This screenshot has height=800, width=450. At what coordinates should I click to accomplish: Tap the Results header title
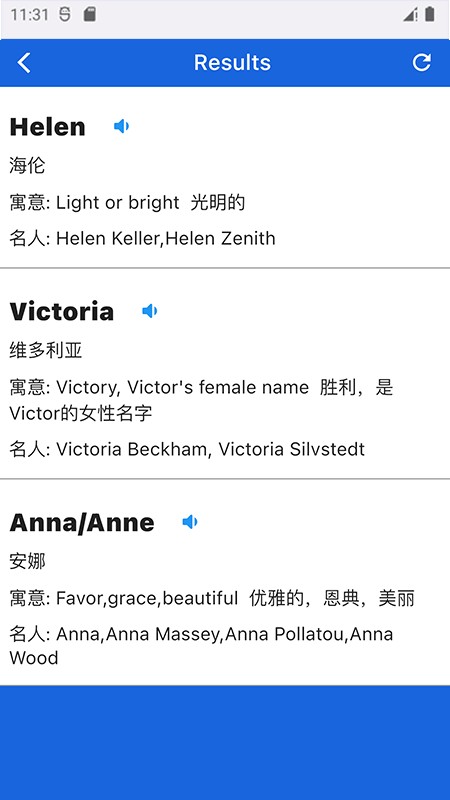(232, 62)
